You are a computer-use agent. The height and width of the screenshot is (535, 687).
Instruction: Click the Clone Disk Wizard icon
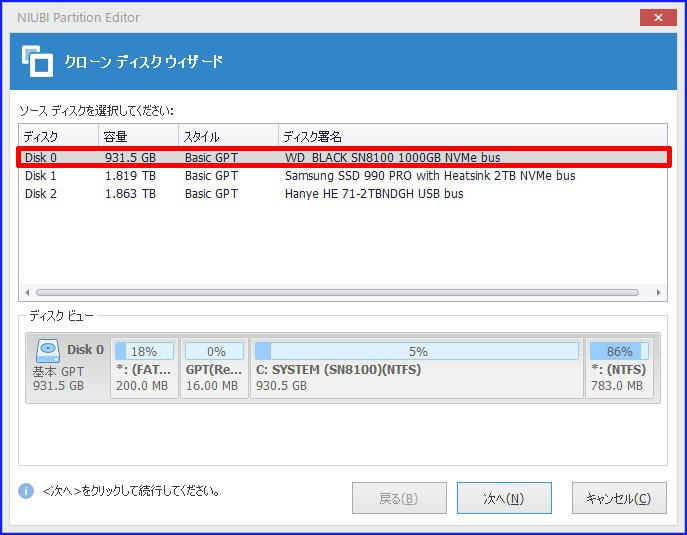(37, 61)
